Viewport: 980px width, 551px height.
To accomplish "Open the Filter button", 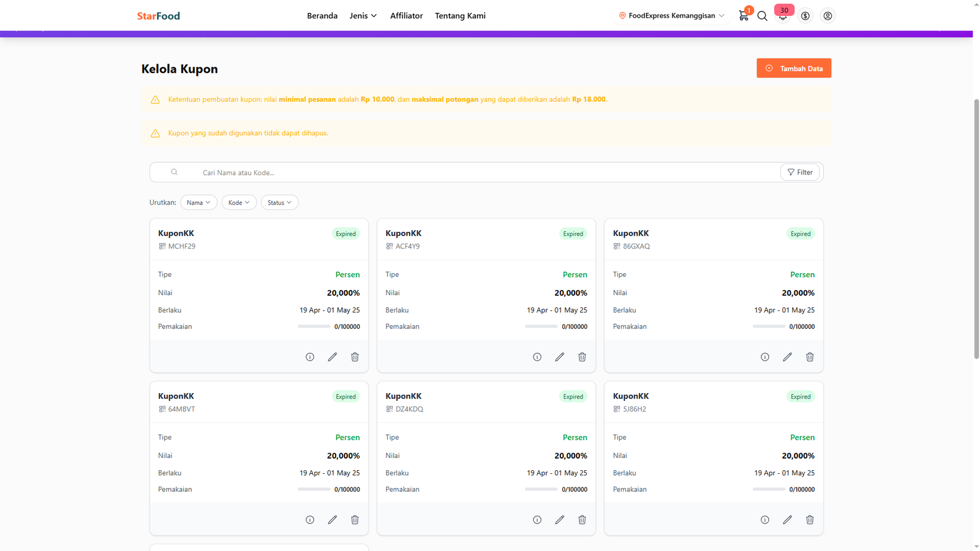I will 799,173.
